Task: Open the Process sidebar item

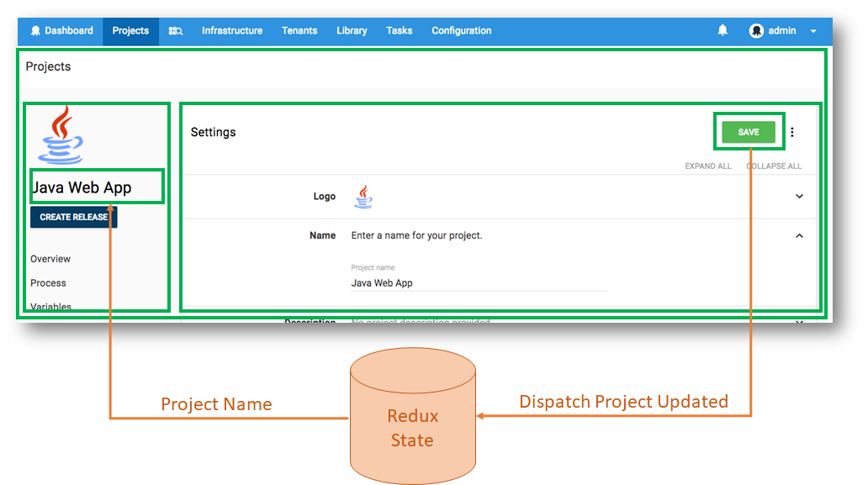Action: [x=49, y=282]
